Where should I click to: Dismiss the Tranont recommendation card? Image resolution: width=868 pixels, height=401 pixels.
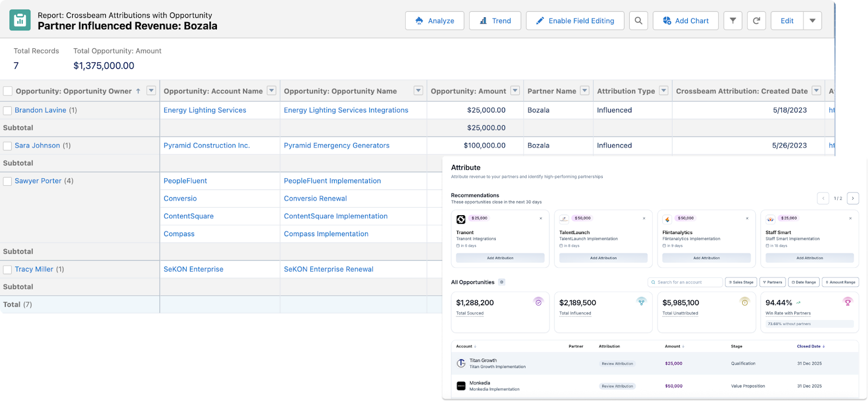(x=541, y=218)
